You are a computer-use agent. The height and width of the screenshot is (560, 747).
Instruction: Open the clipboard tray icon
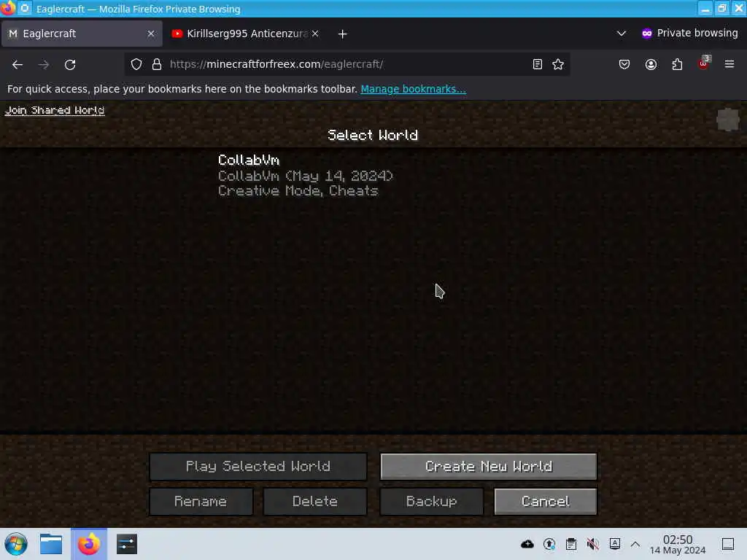[571, 544]
